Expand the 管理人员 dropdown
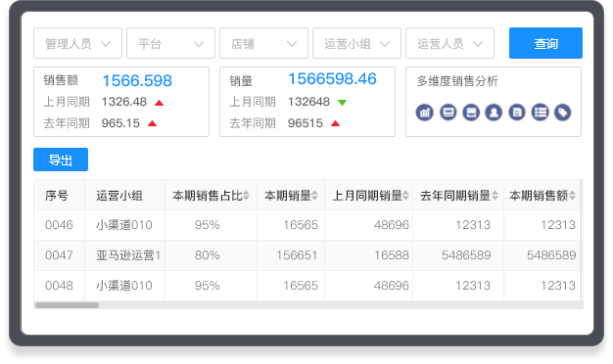 tap(77, 43)
